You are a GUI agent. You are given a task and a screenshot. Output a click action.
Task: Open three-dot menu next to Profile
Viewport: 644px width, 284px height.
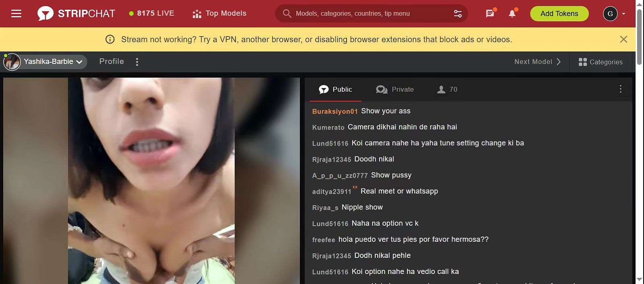(137, 62)
